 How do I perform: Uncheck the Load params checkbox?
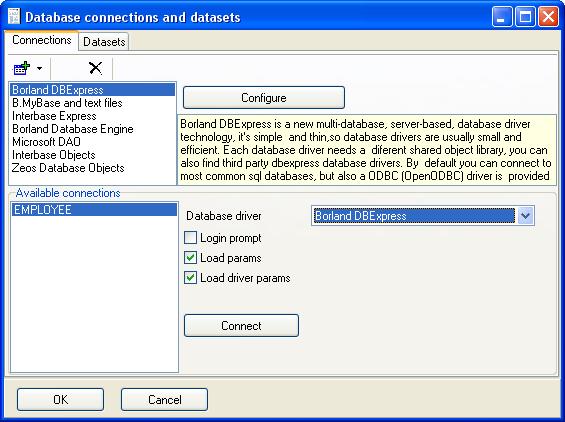(x=190, y=258)
